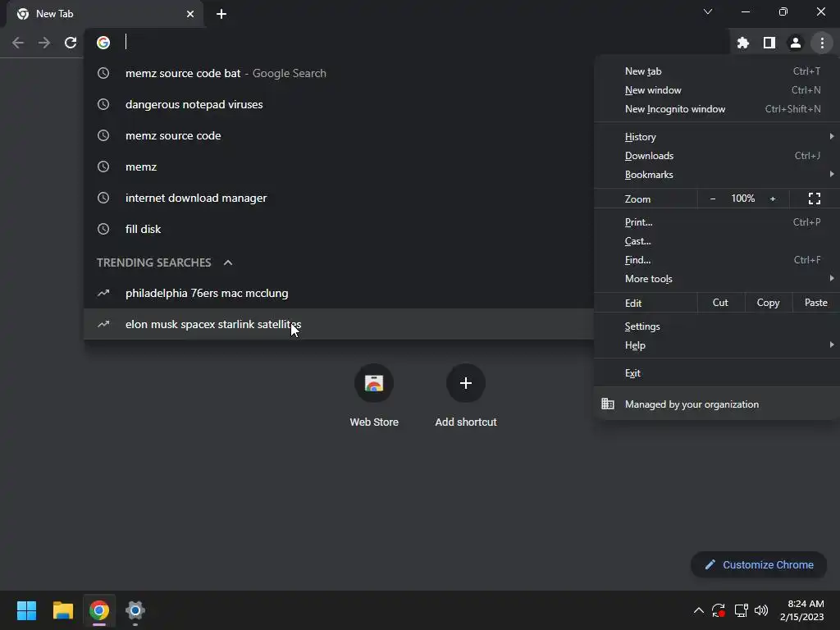Open a new tab with plus button

click(x=221, y=14)
